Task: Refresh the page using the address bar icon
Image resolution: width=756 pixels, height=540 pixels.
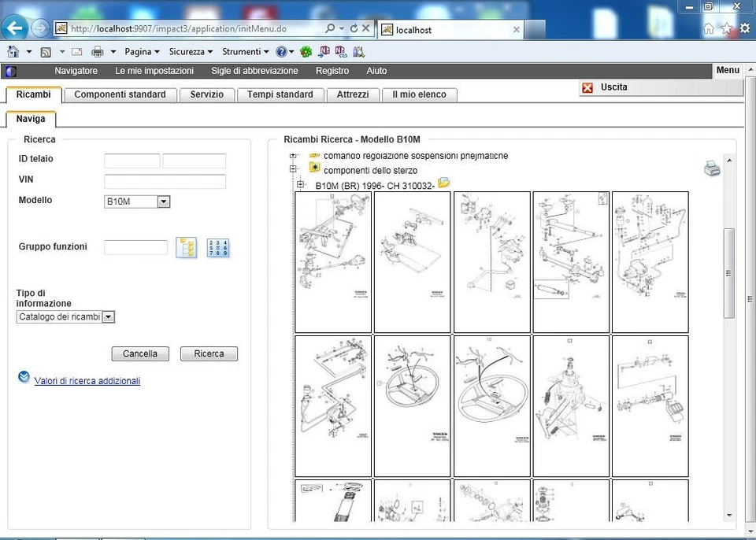Action: point(354,28)
